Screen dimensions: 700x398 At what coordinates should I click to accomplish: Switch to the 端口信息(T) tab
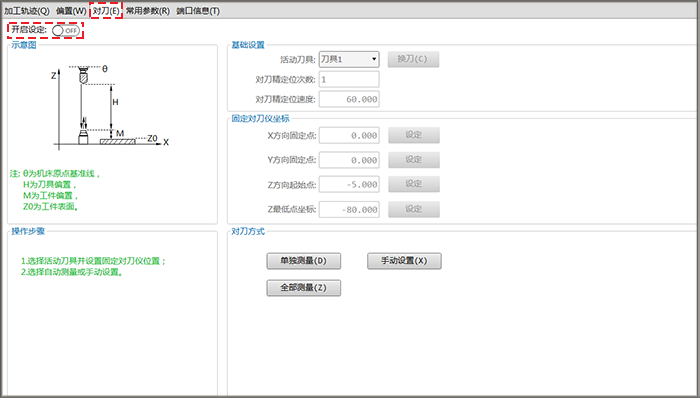click(198, 11)
